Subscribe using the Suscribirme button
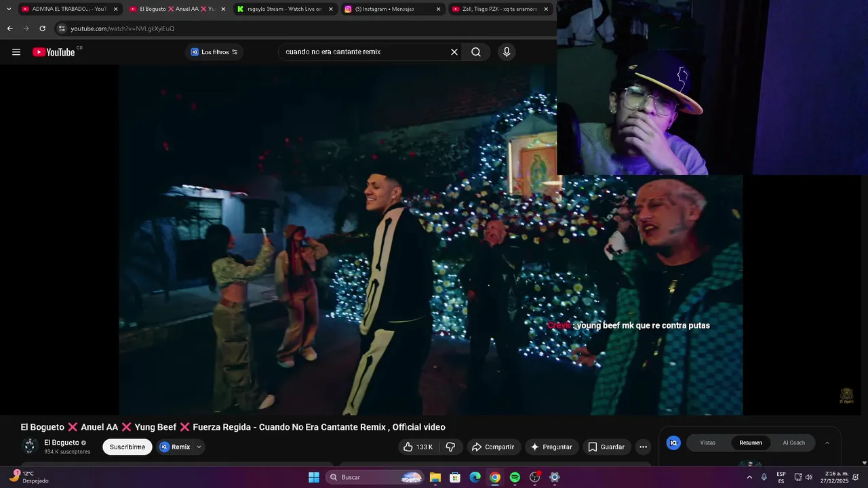The height and width of the screenshot is (488, 868). 127,447
